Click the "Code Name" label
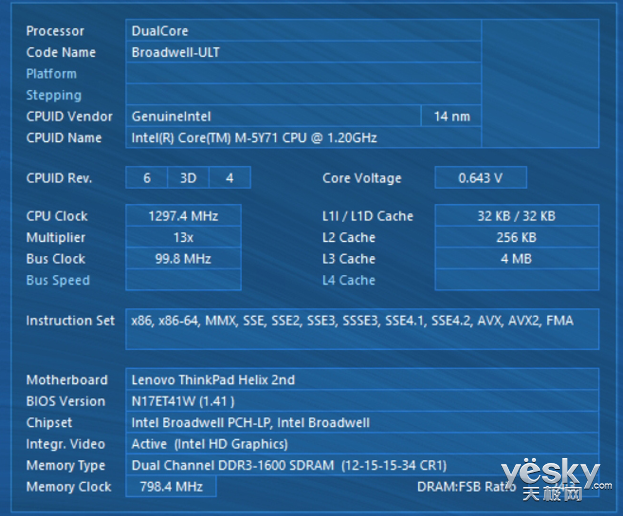Screen dimensions: 623x516 coord(61,52)
